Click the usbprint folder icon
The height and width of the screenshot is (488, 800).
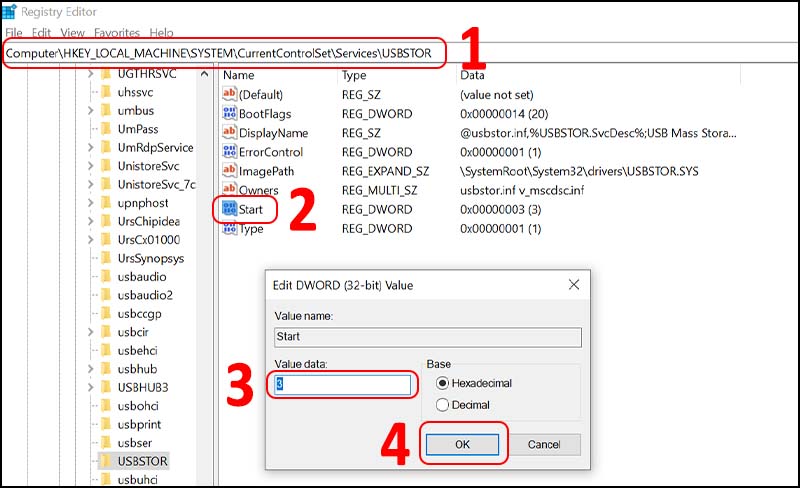[106, 424]
